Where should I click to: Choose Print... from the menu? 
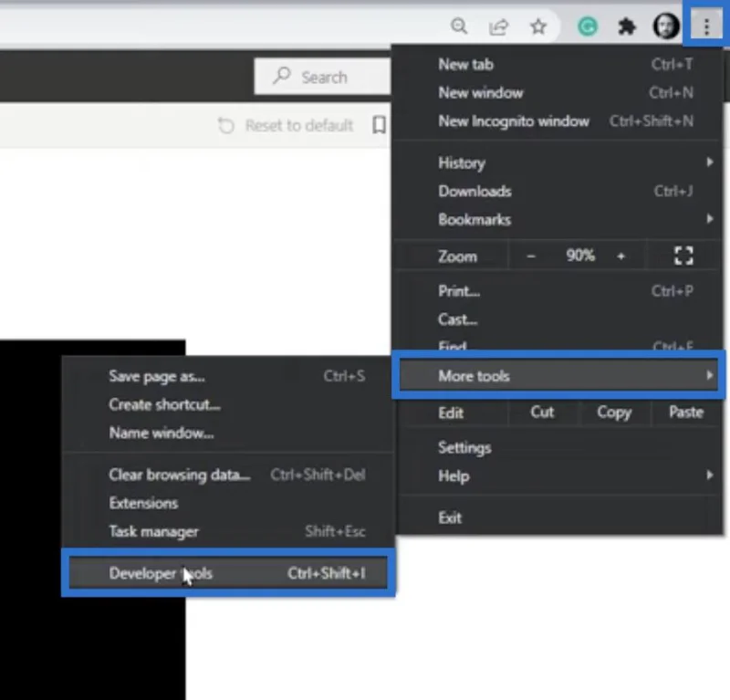tap(558, 291)
